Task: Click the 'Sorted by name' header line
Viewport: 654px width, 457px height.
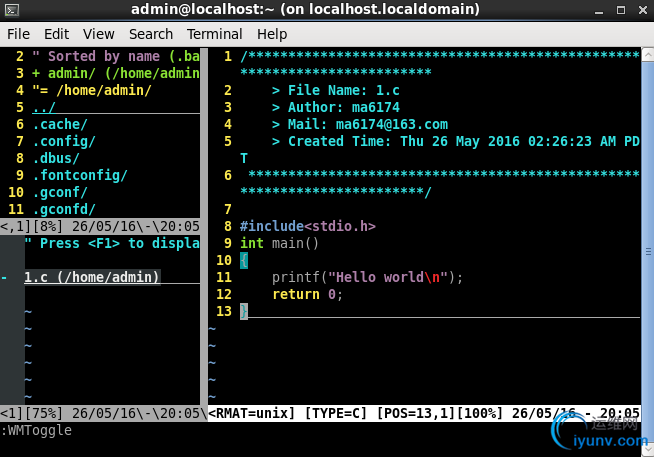Action: [116, 56]
